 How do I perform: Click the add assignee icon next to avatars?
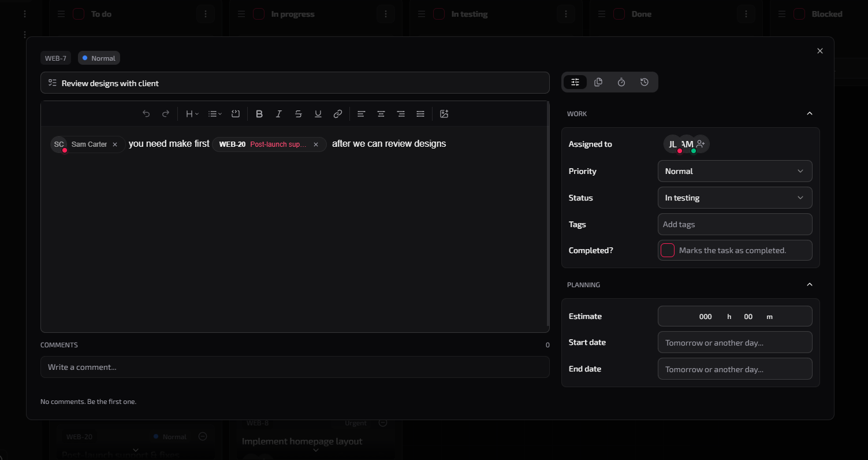(x=701, y=143)
